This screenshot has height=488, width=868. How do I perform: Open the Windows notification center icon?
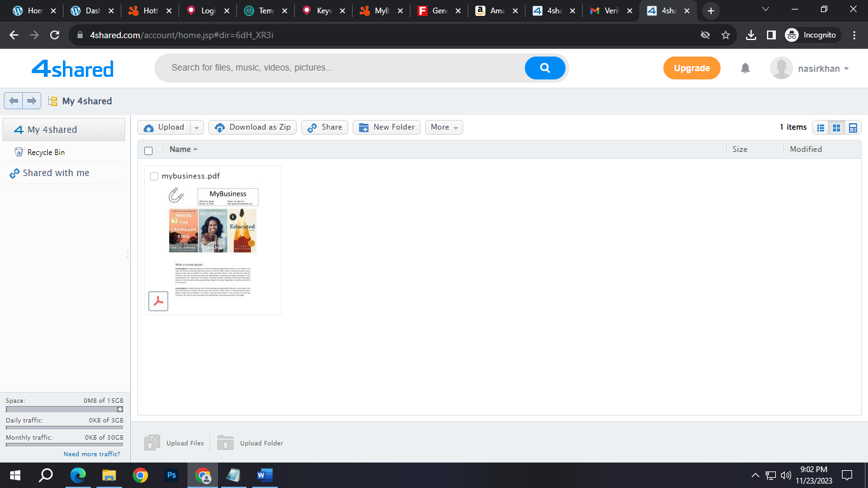pyautogui.click(x=846, y=475)
